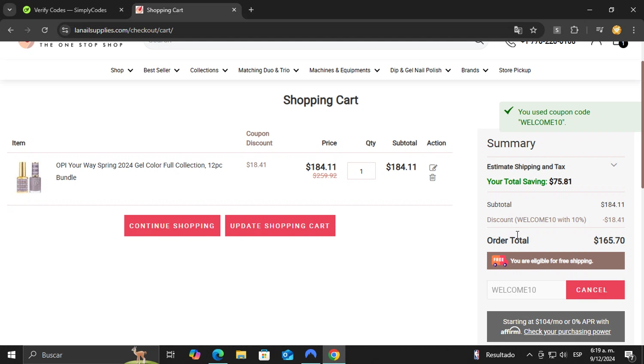The width and height of the screenshot is (644, 364).
Task: Click the OPI bundle product thumbnail
Action: [x=29, y=177]
